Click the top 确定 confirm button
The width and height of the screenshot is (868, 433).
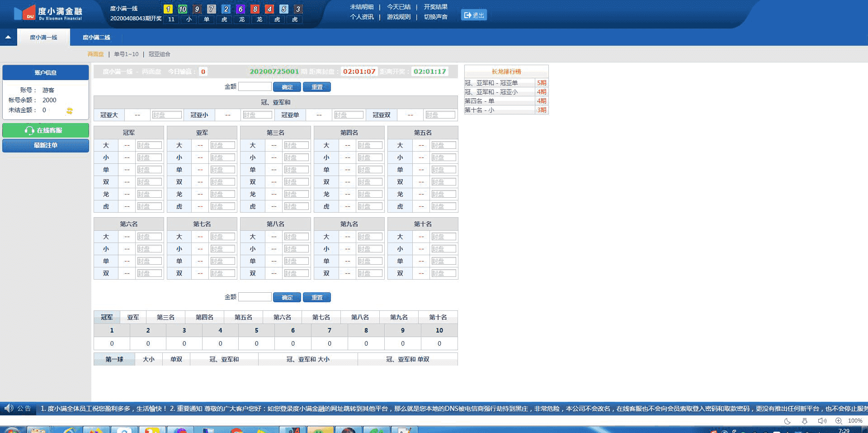287,87
